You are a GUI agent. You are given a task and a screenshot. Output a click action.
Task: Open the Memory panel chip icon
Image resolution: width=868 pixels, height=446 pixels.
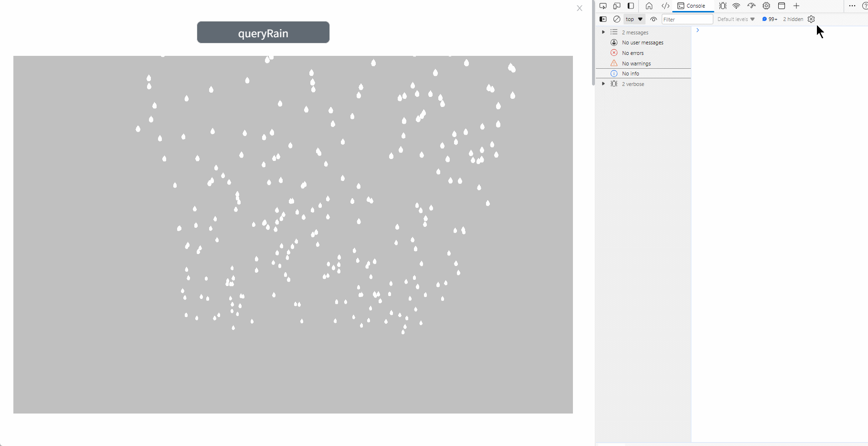coord(766,6)
